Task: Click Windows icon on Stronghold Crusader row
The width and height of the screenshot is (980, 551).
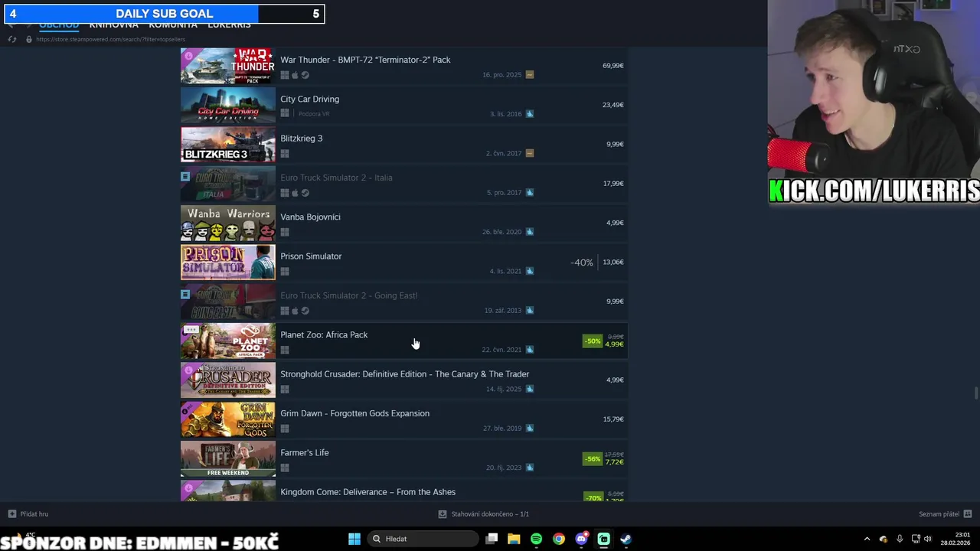Action: click(285, 389)
